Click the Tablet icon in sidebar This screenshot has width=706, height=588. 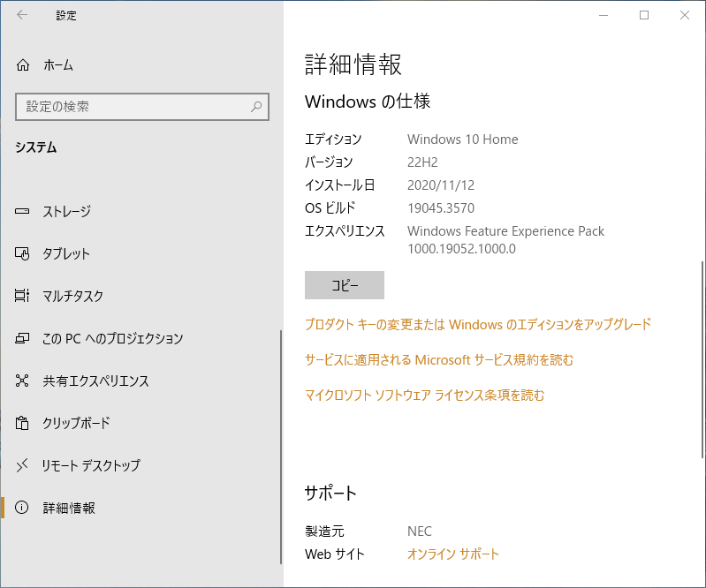pos(22,253)
